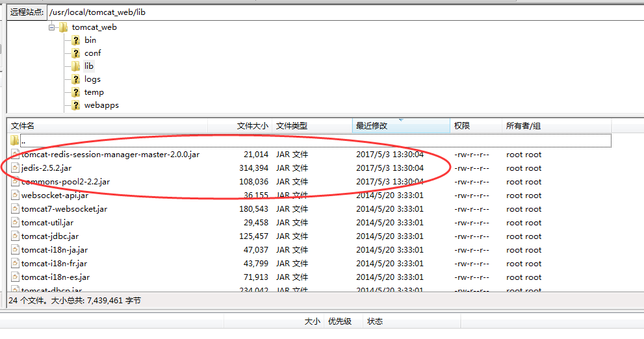The height and width of the screenshot is (339, 644).
Task: Sort by 权限 column header
Action: click(x=476, y=126)
